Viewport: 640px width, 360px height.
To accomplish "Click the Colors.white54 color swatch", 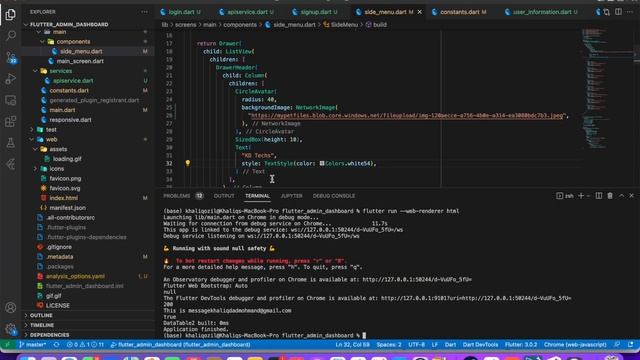I will click(x=322, y=163).
